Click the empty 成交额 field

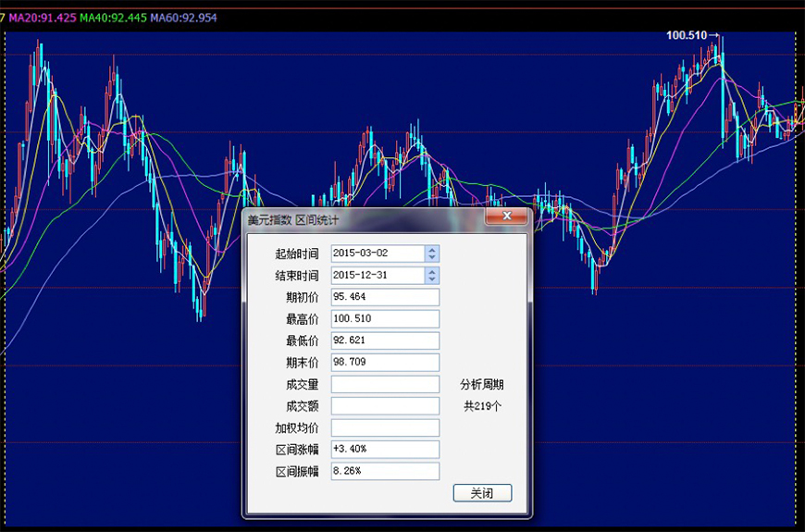[385, 405]
